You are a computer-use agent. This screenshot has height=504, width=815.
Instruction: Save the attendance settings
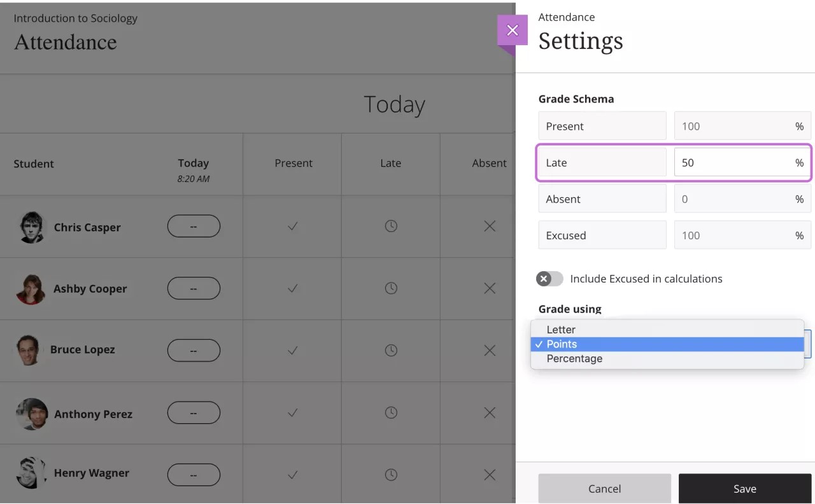point(744,488)
